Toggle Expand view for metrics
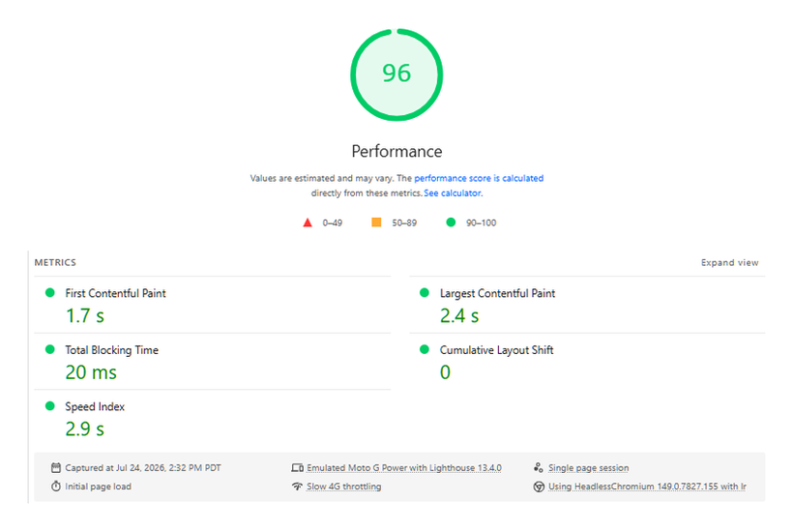Viewport: 793px width, 532px height. click(729, 262)
